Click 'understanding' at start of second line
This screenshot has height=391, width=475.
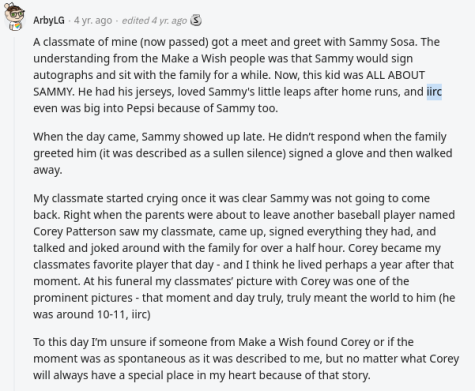click(71, 59)
